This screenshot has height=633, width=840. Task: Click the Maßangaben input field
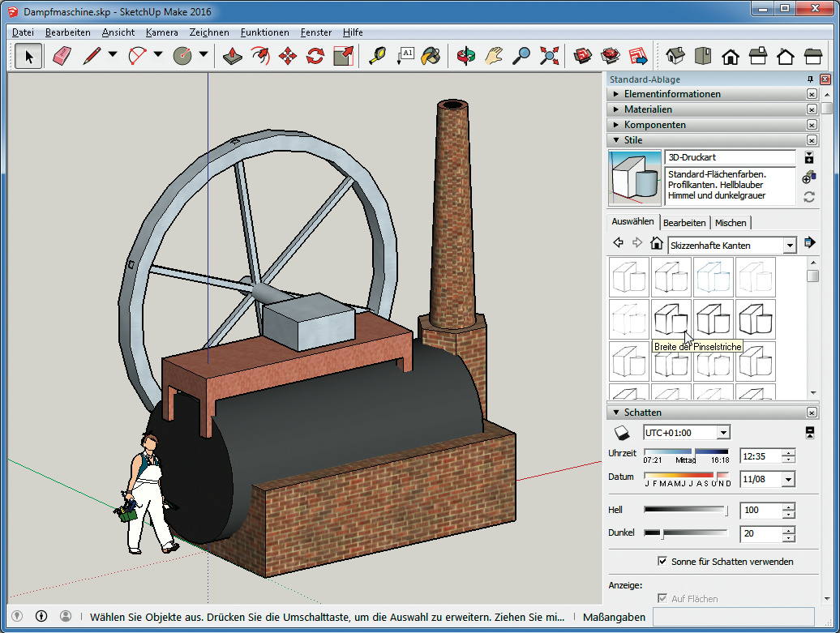tap(732, 617)
